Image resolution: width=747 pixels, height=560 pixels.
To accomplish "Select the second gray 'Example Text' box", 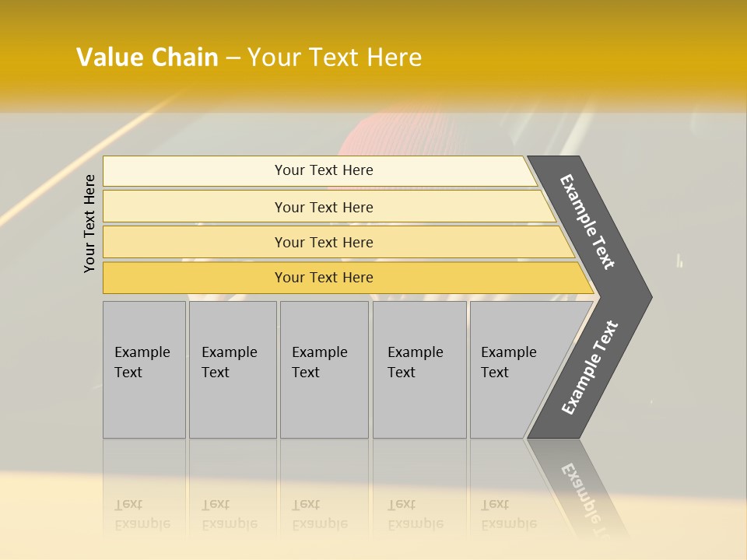I will tap(233, 369).
